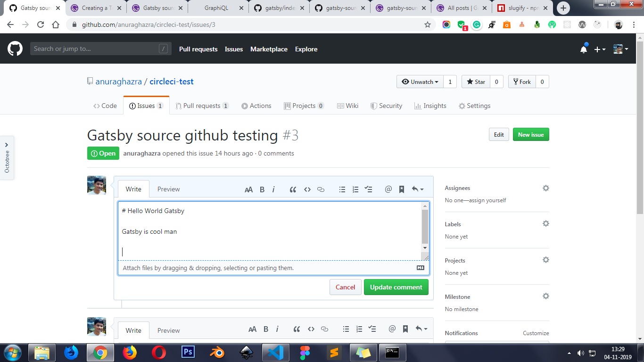Expand the Octotree sidebar

(7, 158)
